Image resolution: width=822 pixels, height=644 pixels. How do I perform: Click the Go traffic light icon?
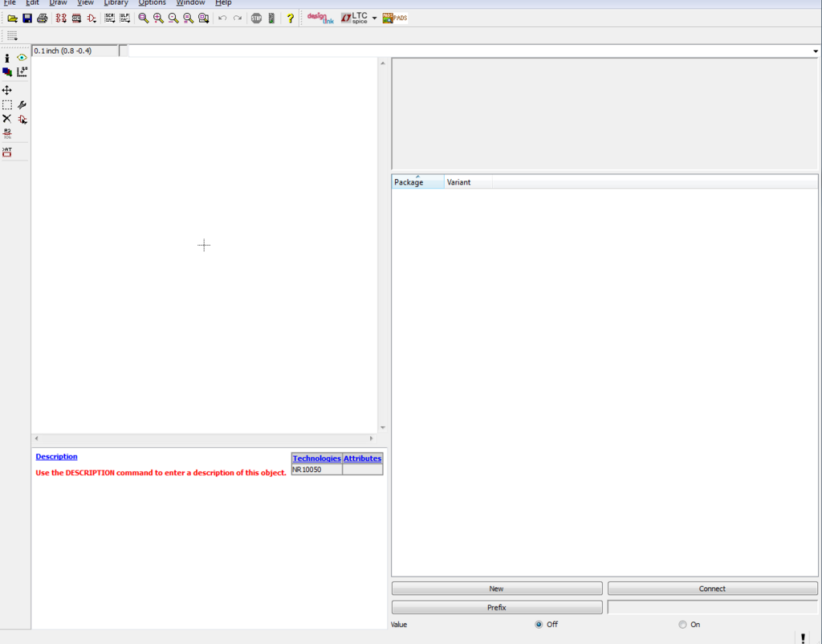click(x=271, y=18)
